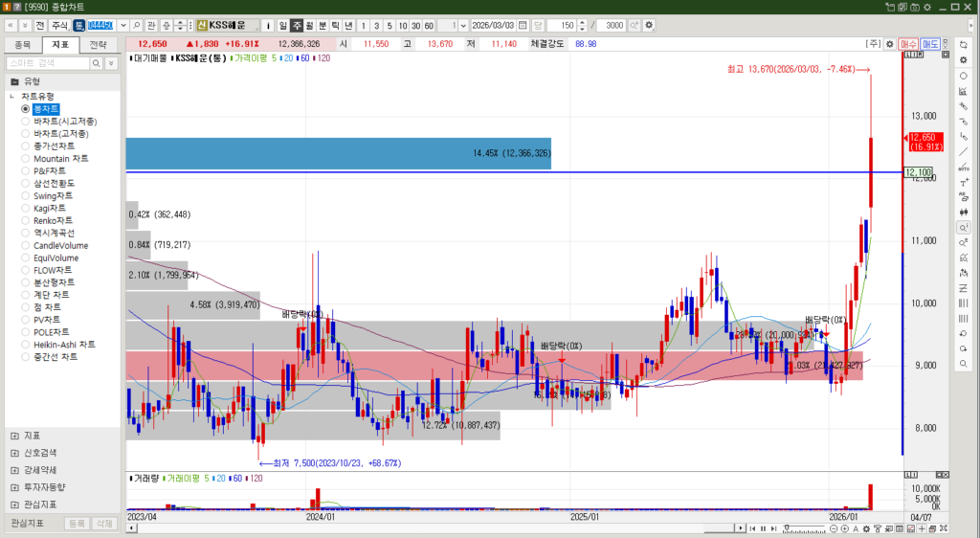Screen dimensions: 980x538
Task: Select the Mountain 차트 chart type
Action: (60, 159)
